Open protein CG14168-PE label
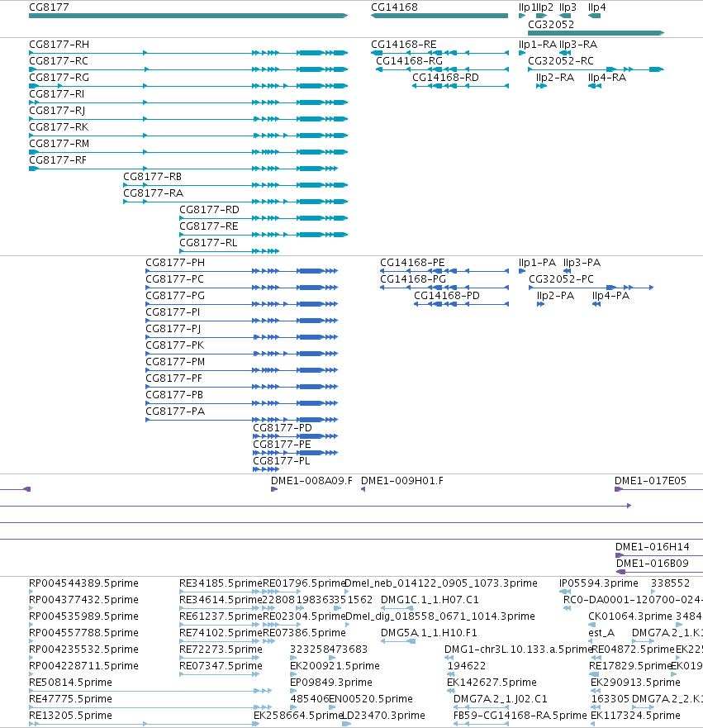 tap(412, 263)
